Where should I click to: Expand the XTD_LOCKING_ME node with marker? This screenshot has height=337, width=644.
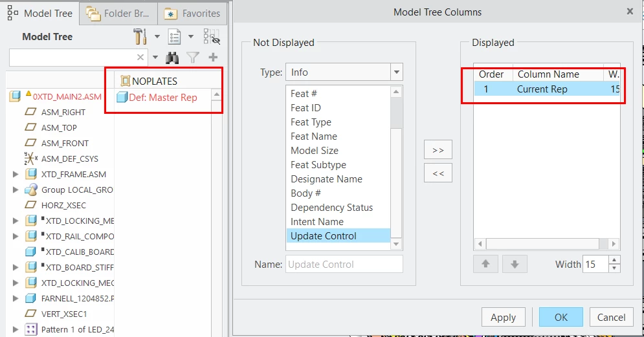(16, 221)
